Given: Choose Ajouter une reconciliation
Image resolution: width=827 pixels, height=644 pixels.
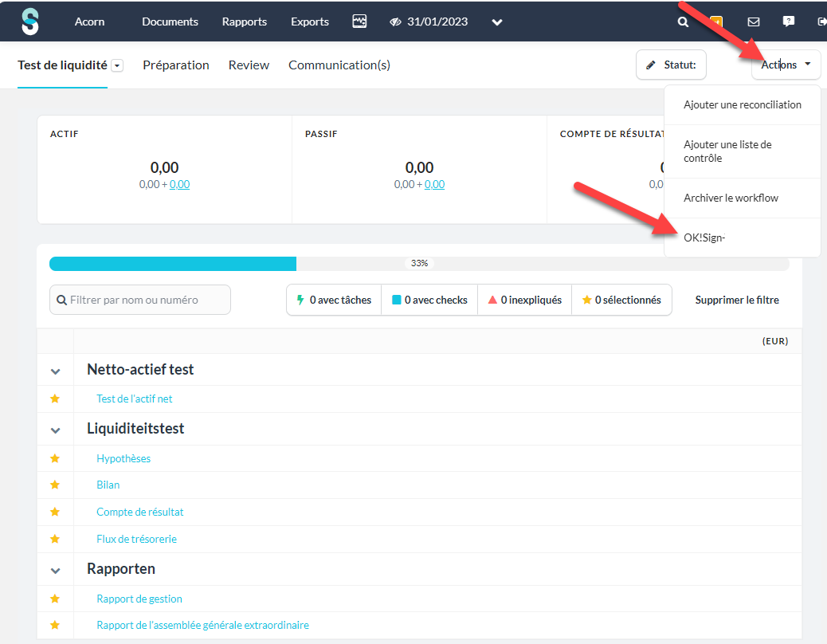Looking at the screenshot, I should tap(742, 104).
